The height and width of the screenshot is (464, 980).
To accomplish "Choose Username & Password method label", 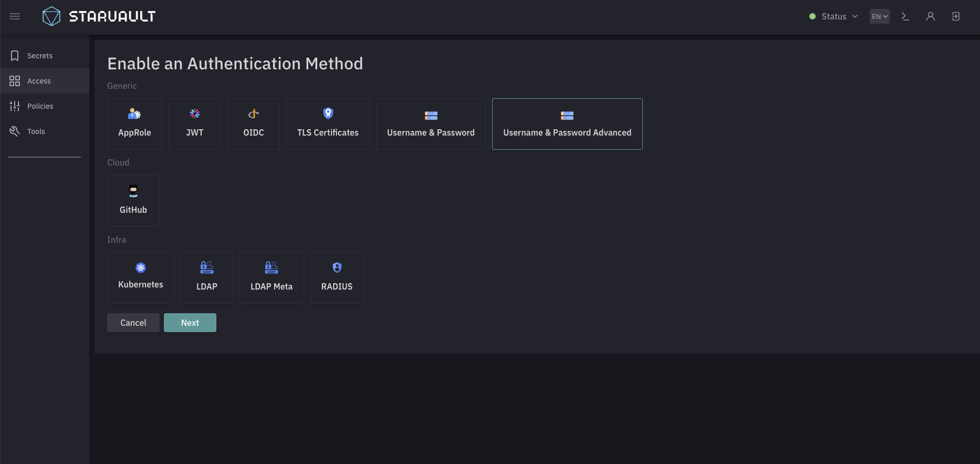I will pyautogui.click(x=431, y=133).
